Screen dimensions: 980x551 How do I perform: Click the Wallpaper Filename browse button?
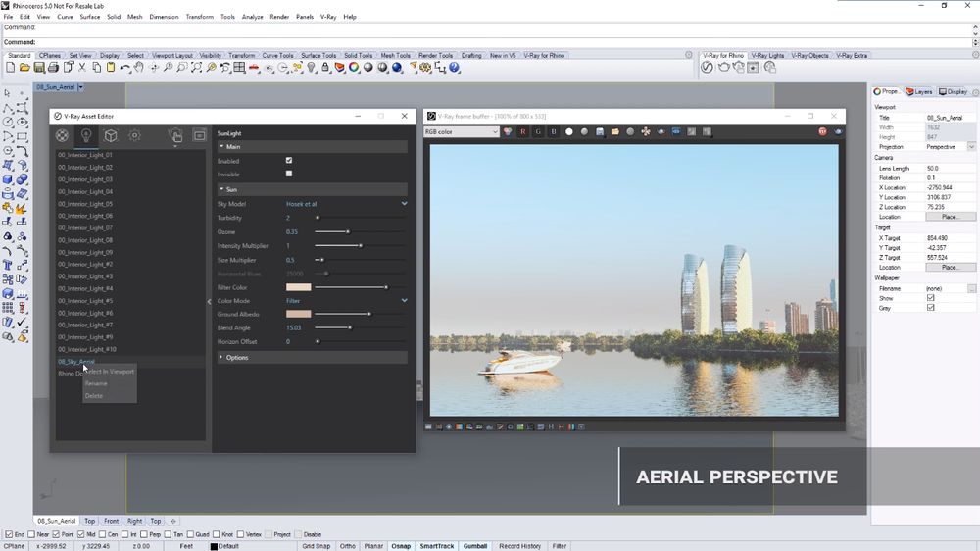coord(971,289)
